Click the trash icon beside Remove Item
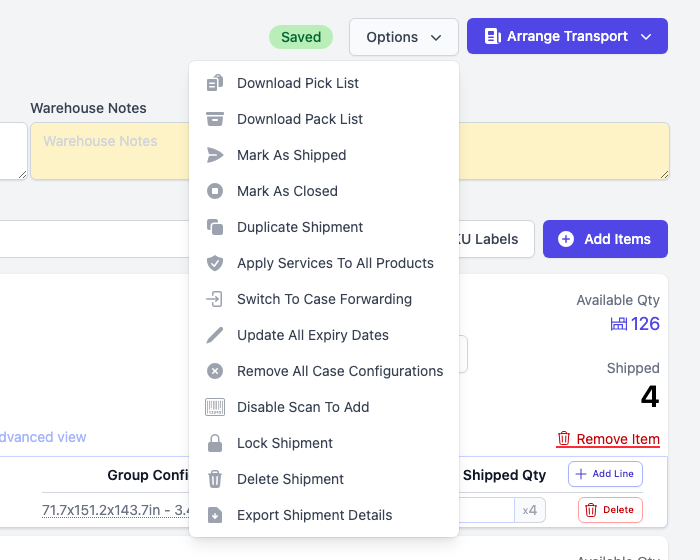 pos(564,438)
